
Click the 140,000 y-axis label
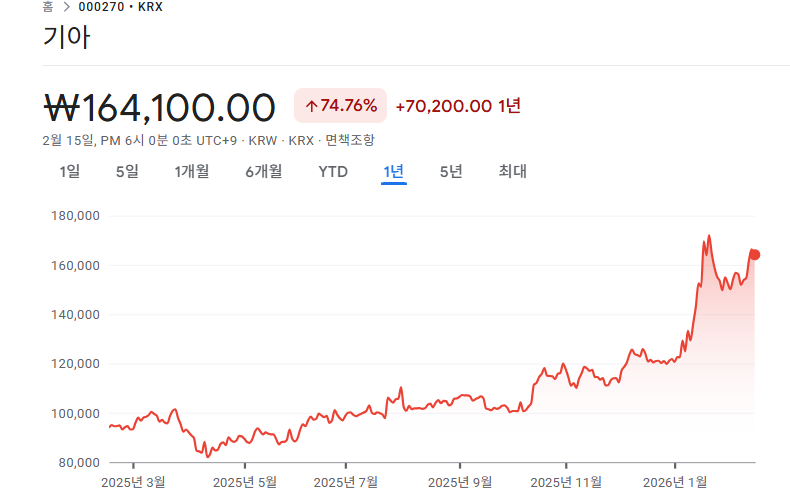click(75, 314)
